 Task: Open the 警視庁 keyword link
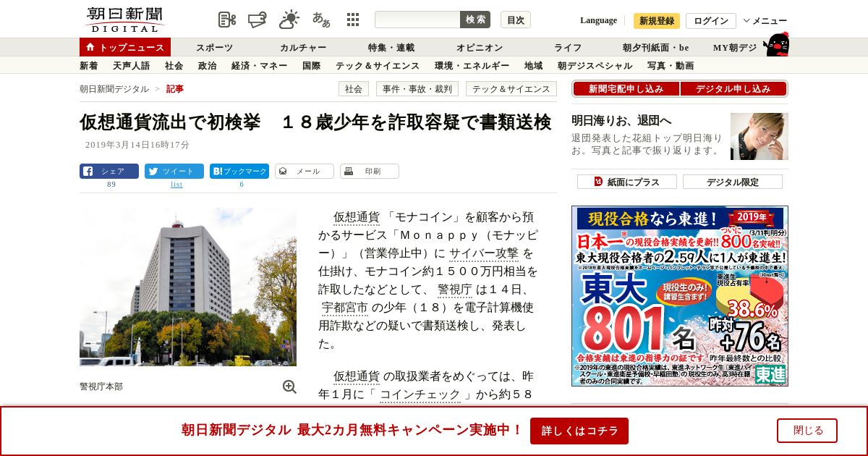pos(455,290)
